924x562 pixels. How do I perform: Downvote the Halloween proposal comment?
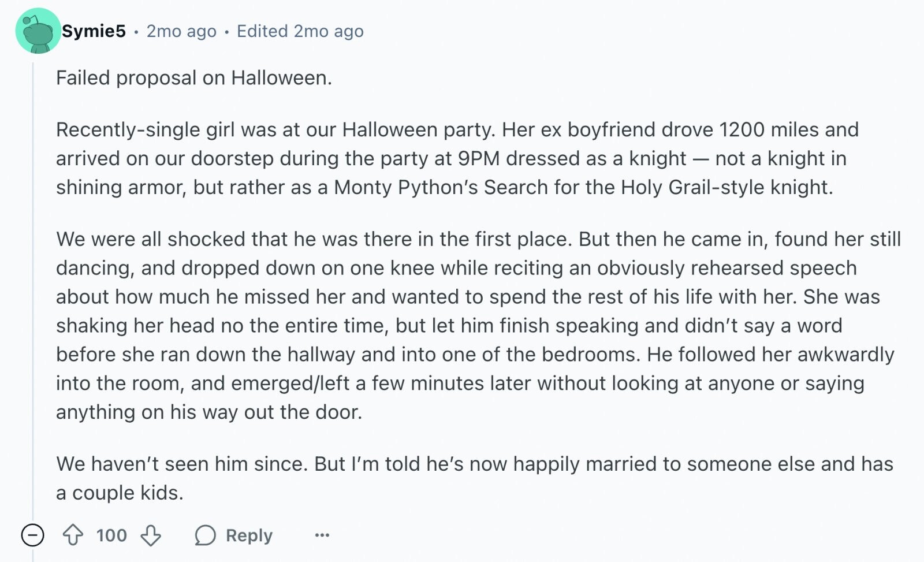click(x=151, y=535)
